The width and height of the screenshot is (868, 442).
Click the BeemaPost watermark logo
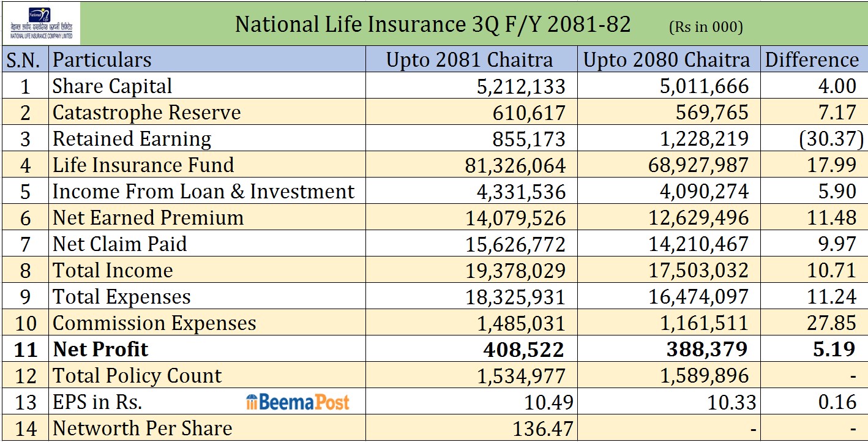click(x=298, y=402)
